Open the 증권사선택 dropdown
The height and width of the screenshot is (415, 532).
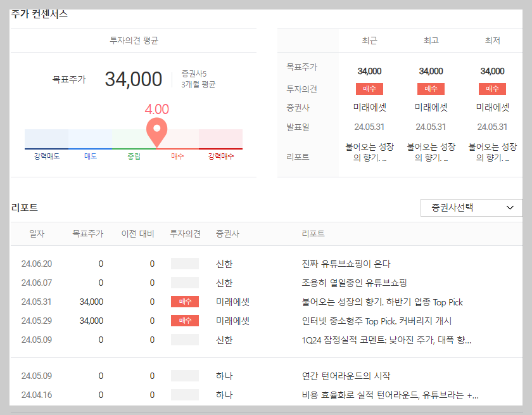coord(471,208)
